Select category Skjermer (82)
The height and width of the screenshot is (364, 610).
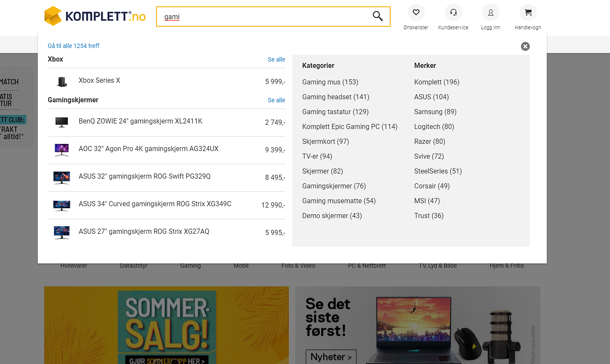pos(322,171)
